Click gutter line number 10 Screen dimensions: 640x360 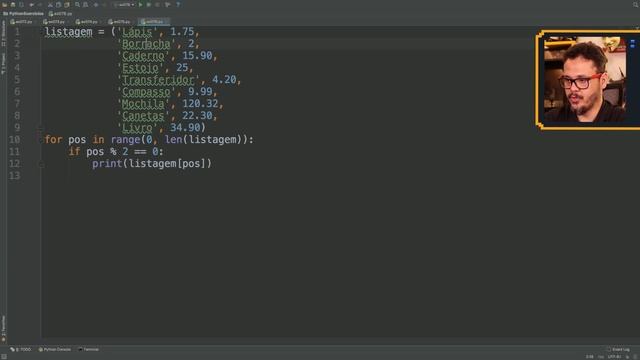[14, 140]
